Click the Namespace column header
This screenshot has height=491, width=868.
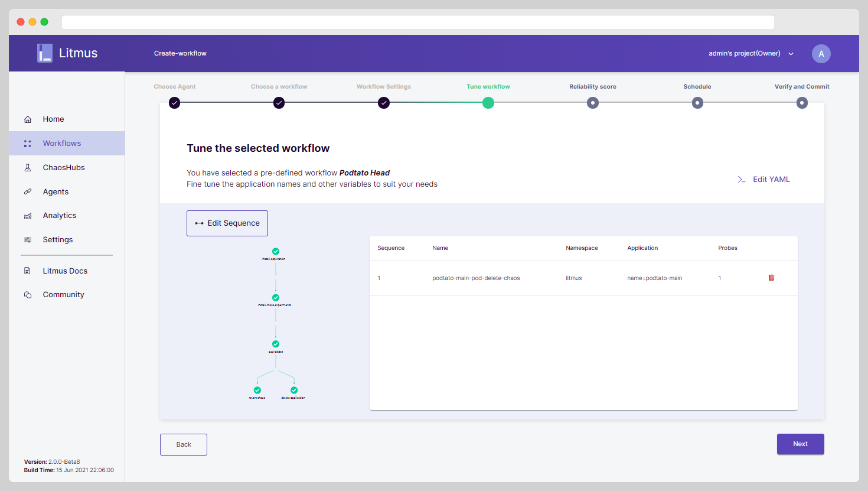click(582, 248)
